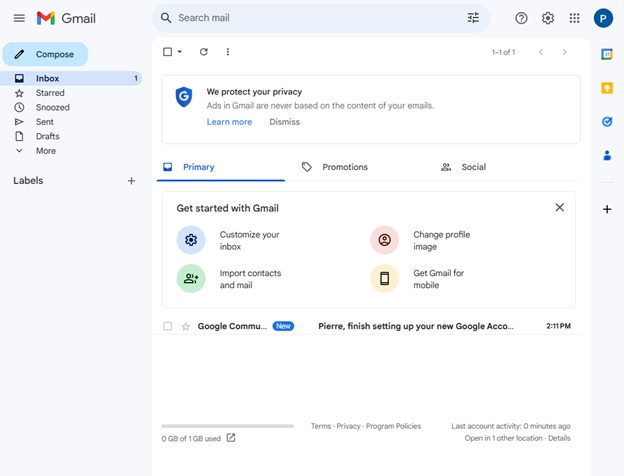
Task: Click the Compose button
Action: [45, 54]
